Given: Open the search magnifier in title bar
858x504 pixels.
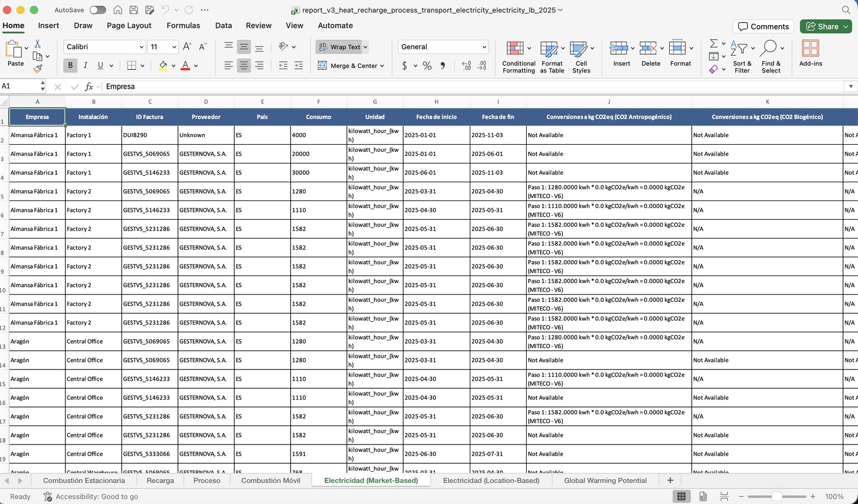Looking at the screenshot, I should pyautogui.click(x=846, y=10).
